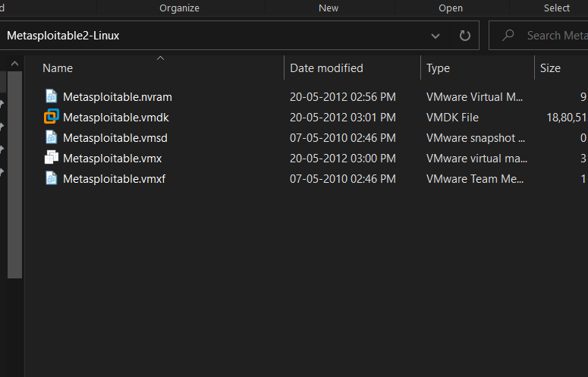This screenshot has height=377, width=588.
Task: Click the Metasploitable.nvram file icon
Action: click(x=52, y=96)
